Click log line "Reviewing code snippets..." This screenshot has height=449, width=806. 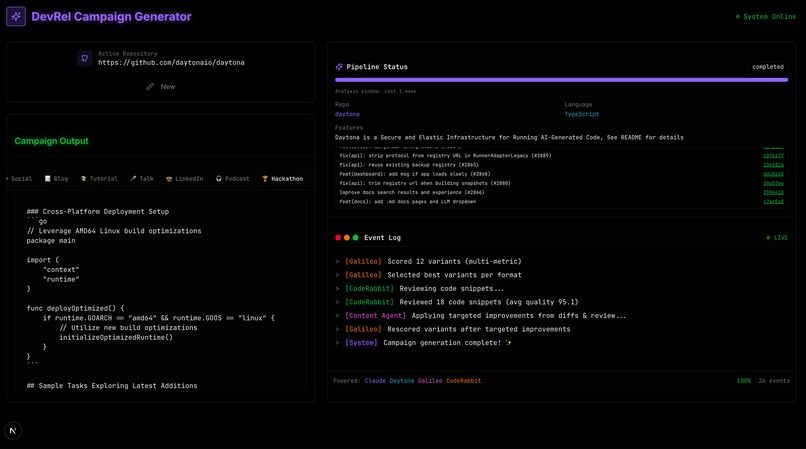[451, 289]
